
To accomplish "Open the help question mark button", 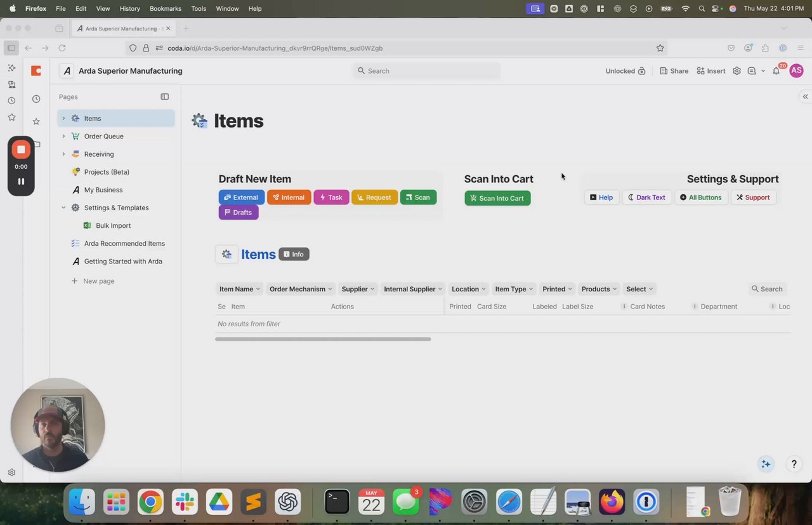I will tap(794, 464).
